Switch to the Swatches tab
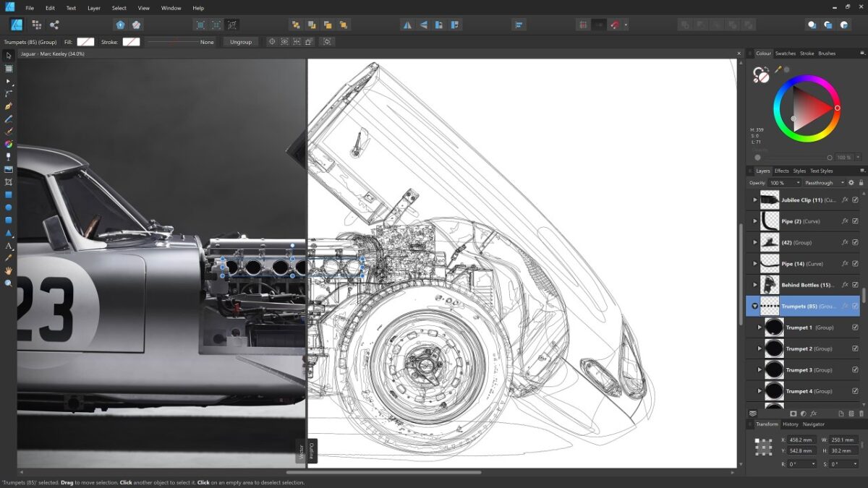This screenshot has width=868, height=488. [x=785, y=53]
